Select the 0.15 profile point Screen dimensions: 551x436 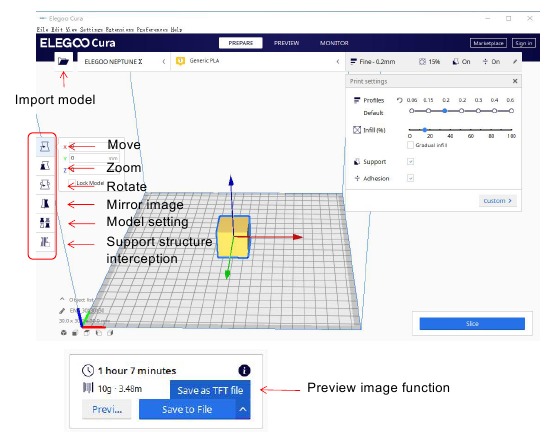pyautogui.click(x=428, y=111)
